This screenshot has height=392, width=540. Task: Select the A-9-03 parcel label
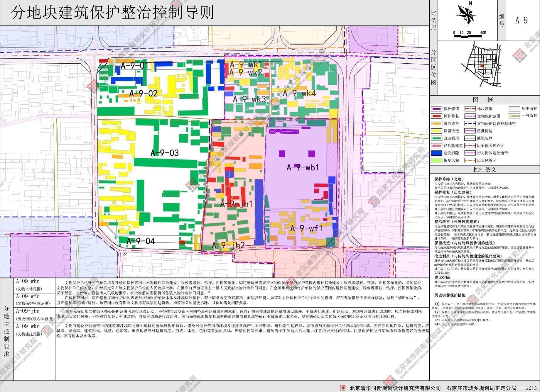164,153
